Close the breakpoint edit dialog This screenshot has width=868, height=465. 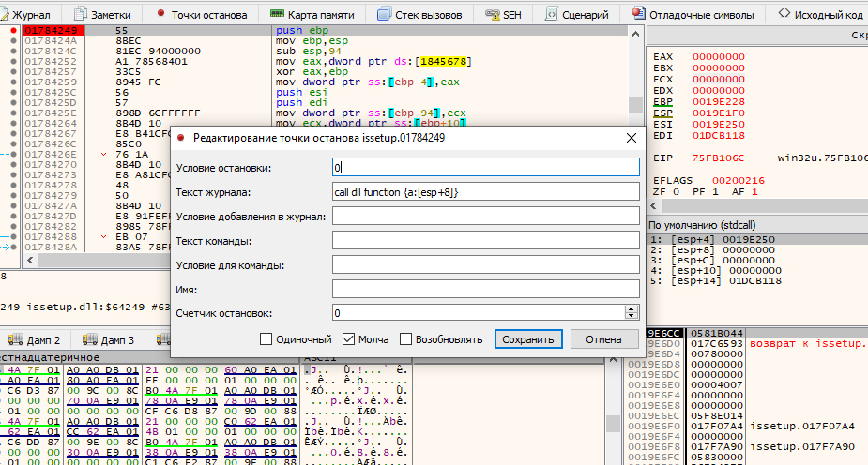[x=631, y=138]
